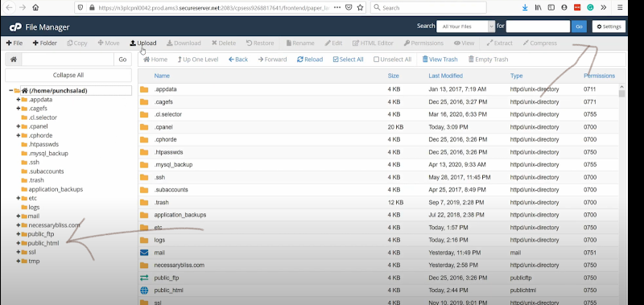This screenshot has width=644, height=305.
Task: Create a new file with File button
Action: tap(14, 43)
